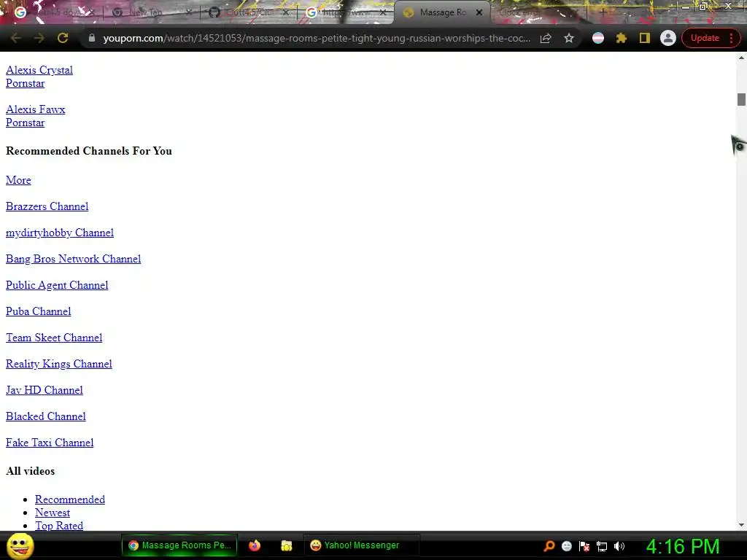Click the orange search tray icon

pyautogui.click(x=549, y=546)
